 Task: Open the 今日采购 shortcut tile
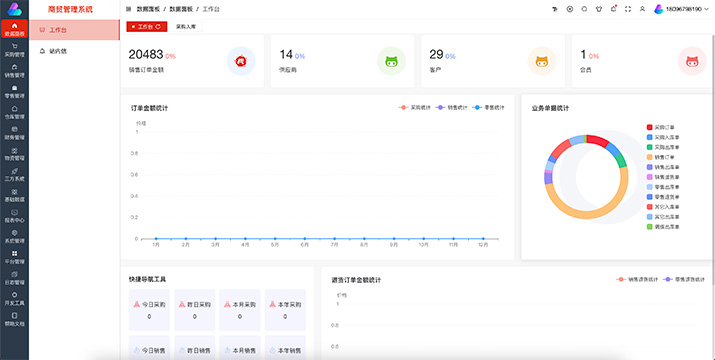(x=149, y=310)
